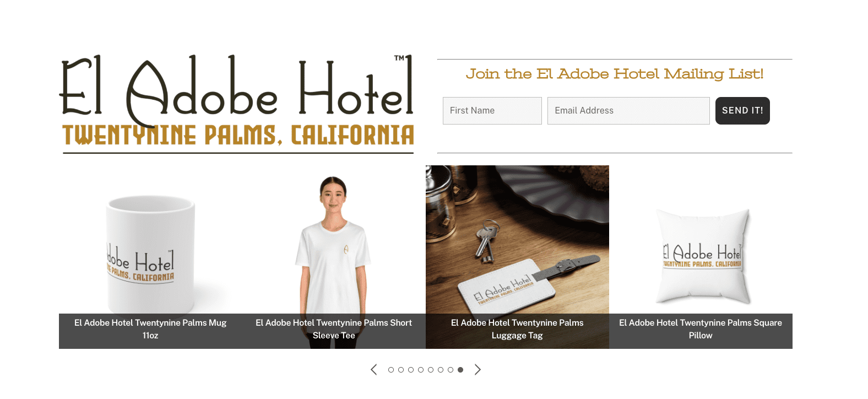The image size is (868, 399).
Task: Select the fifth carousel pagination dot
Action: (x=431, y=370)
